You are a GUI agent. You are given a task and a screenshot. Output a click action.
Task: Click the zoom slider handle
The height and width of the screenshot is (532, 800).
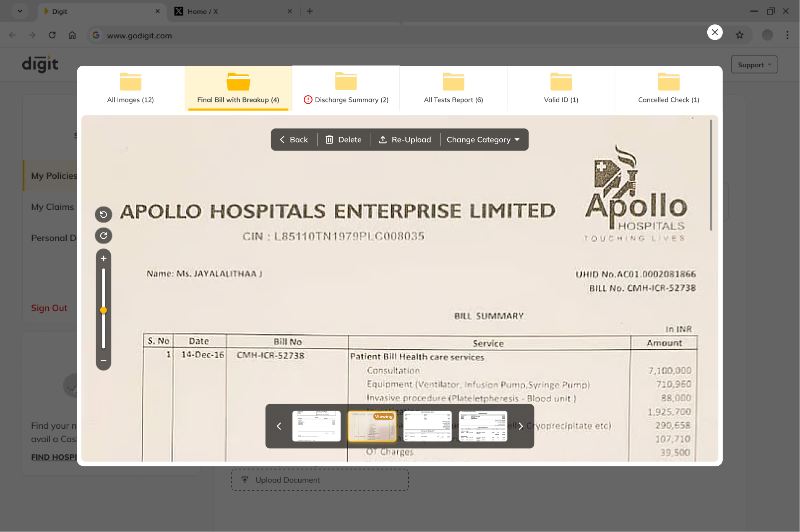[x=104, y=310]
